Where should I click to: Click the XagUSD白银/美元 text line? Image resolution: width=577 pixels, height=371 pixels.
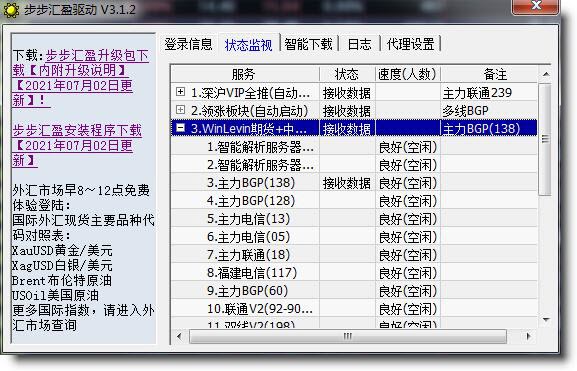62,265
